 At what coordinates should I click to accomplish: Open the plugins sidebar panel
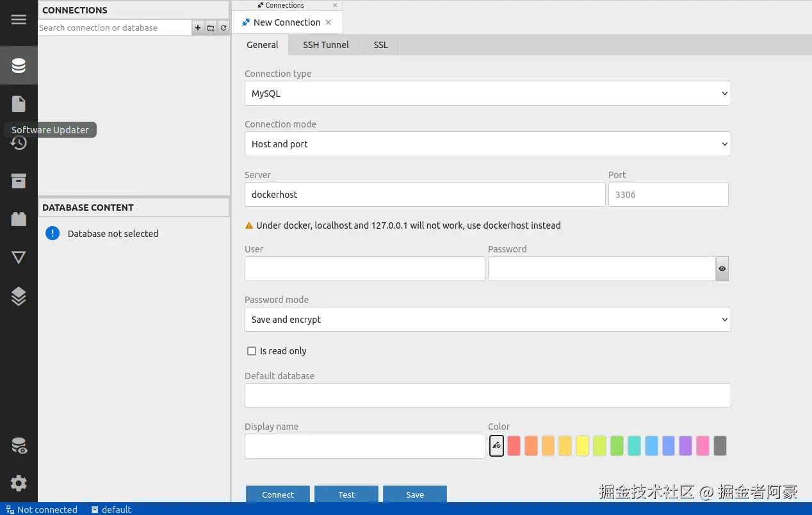point(19,219)
